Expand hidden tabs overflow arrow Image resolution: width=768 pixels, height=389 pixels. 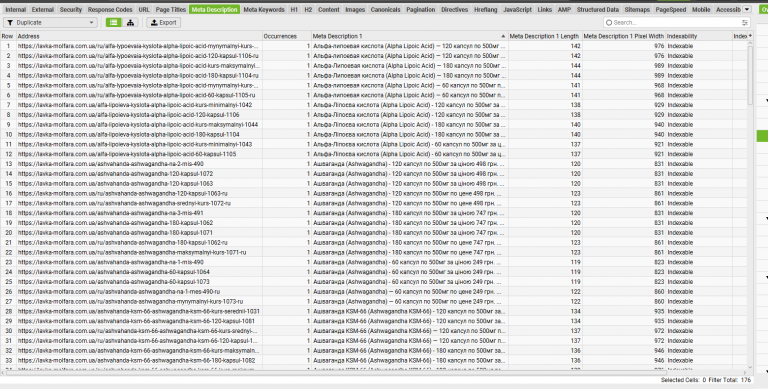click(746, 9)
